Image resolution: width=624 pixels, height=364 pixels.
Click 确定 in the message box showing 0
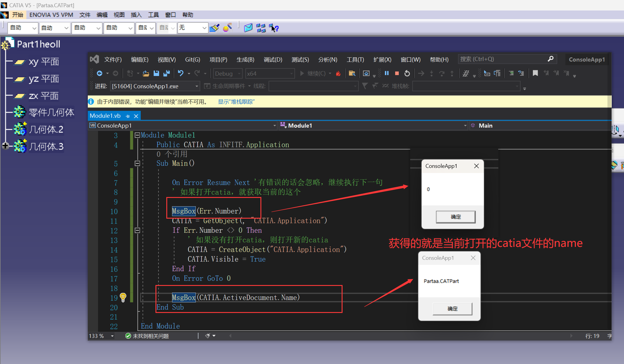[456, 217]
